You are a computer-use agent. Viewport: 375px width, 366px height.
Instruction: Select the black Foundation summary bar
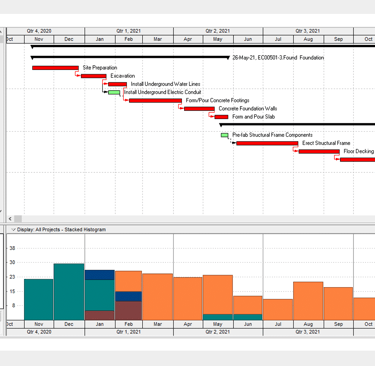point(131,58)
